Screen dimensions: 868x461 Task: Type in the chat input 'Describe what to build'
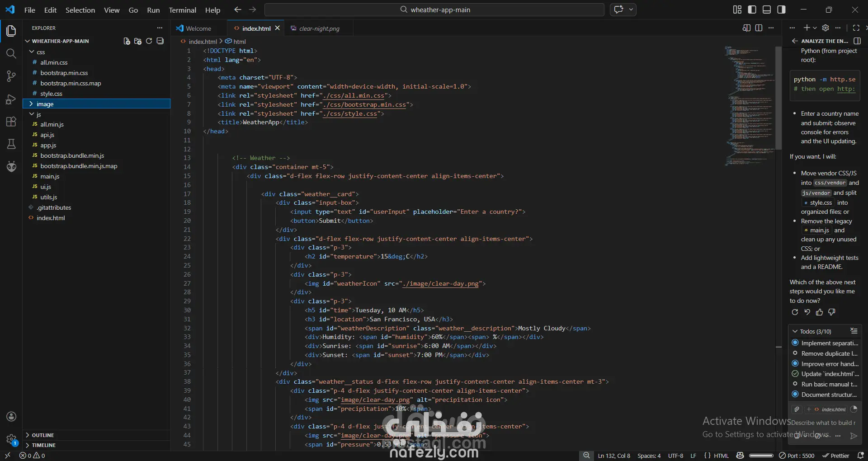823,423
